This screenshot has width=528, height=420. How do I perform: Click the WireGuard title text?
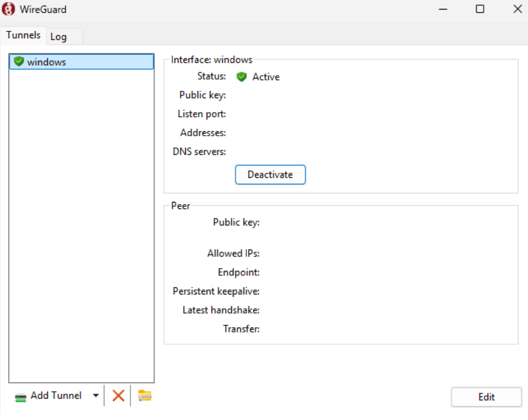coord(43,10)
